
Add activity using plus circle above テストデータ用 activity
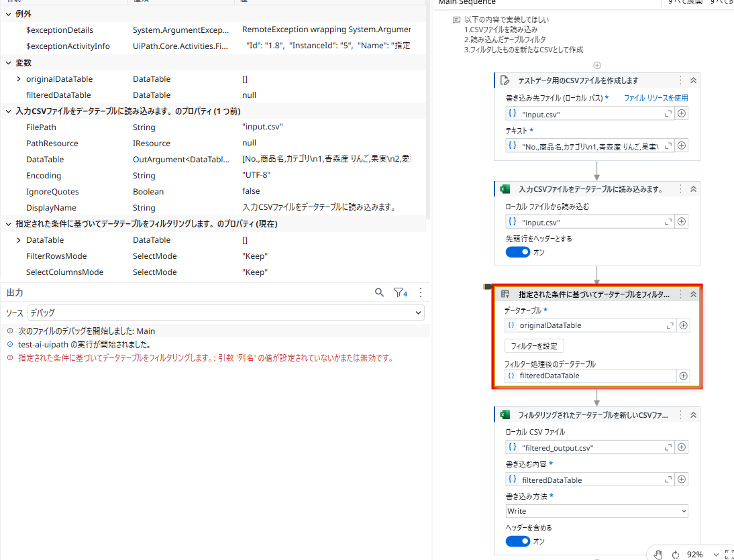coord(597,65)
